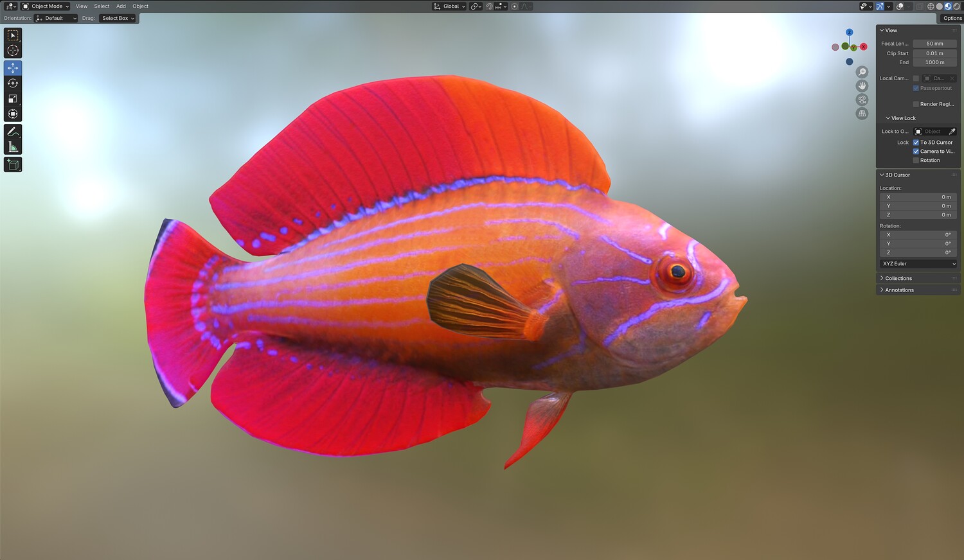
Task: Switch to rendered viewport shading
Action: [x=957, y=6]
